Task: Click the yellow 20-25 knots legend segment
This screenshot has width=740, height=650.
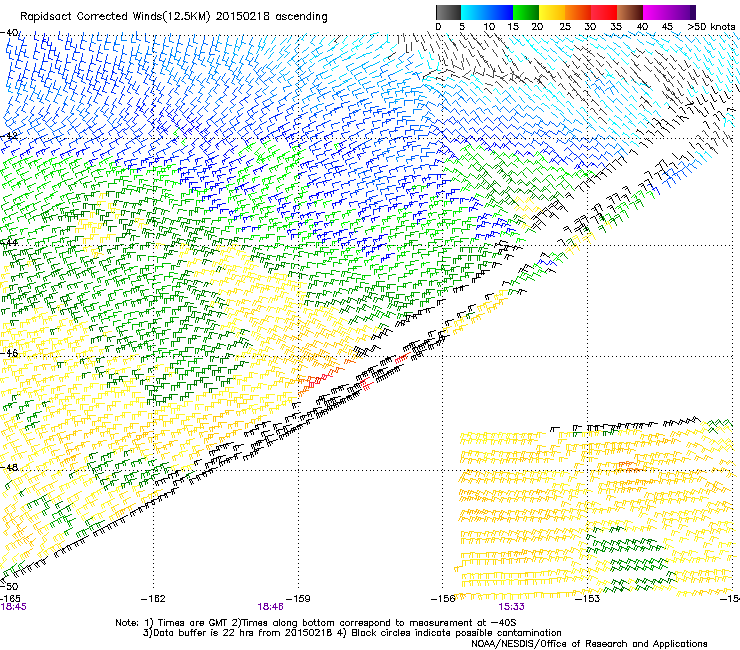Action: pos(552,12)
